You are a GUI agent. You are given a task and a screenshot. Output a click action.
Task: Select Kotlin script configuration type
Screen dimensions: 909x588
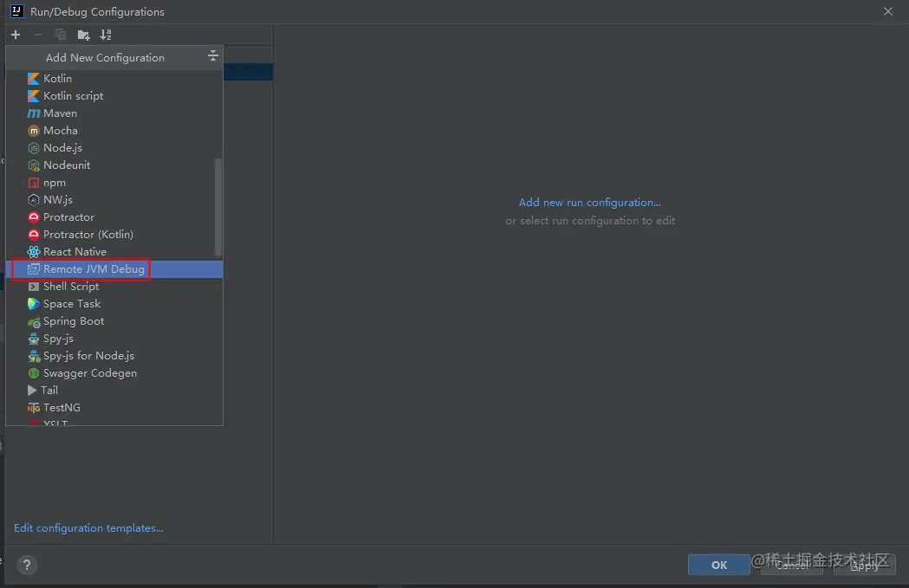pyautogui.click(x=114, y=95)
